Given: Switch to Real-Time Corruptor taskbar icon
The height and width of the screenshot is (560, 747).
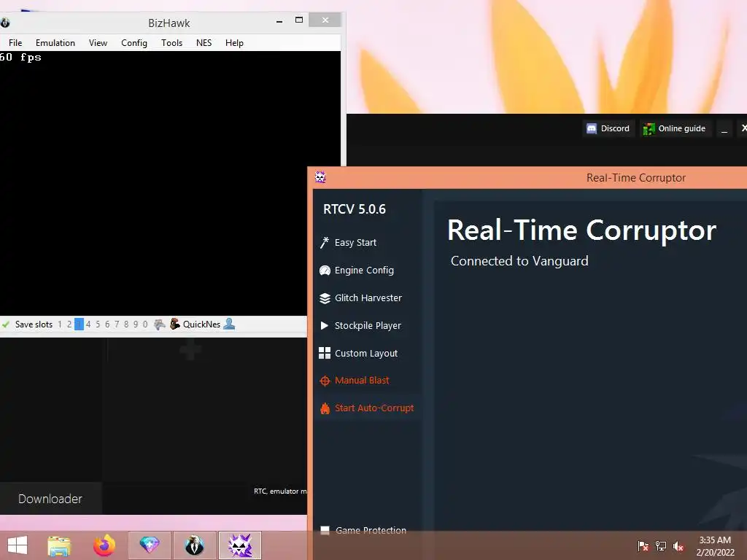Looking at the screenshot, I should point(240,545).
